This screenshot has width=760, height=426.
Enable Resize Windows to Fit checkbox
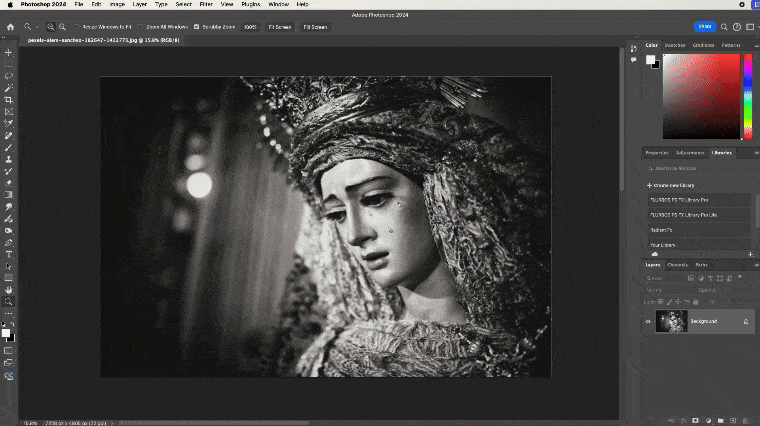tap(76, 27)
